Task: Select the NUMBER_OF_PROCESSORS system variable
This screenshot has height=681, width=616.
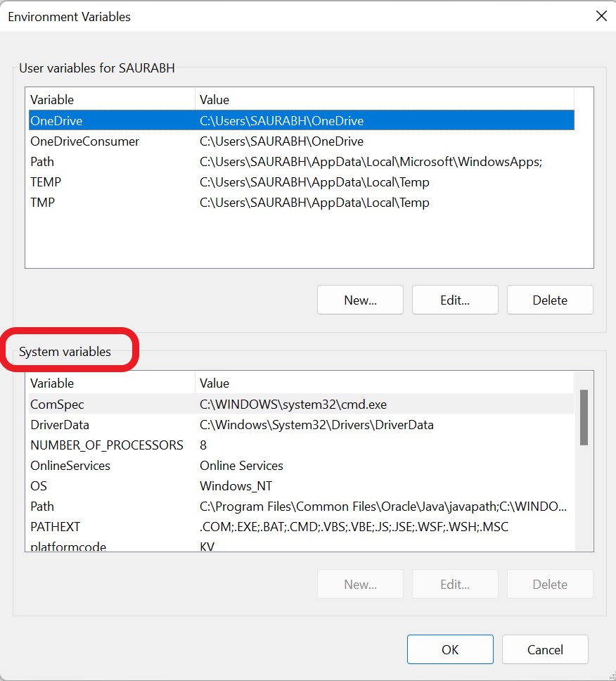Action: [x=106, y=445]
